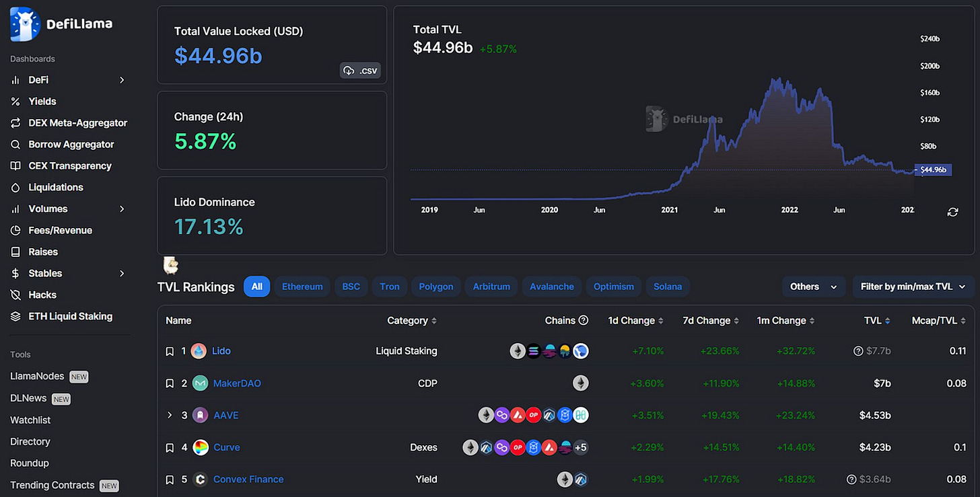980x497 pixels.
Task: Open ETH Liquid Staking dashboard
Action: pyautogui.click(x=71, y=317)
